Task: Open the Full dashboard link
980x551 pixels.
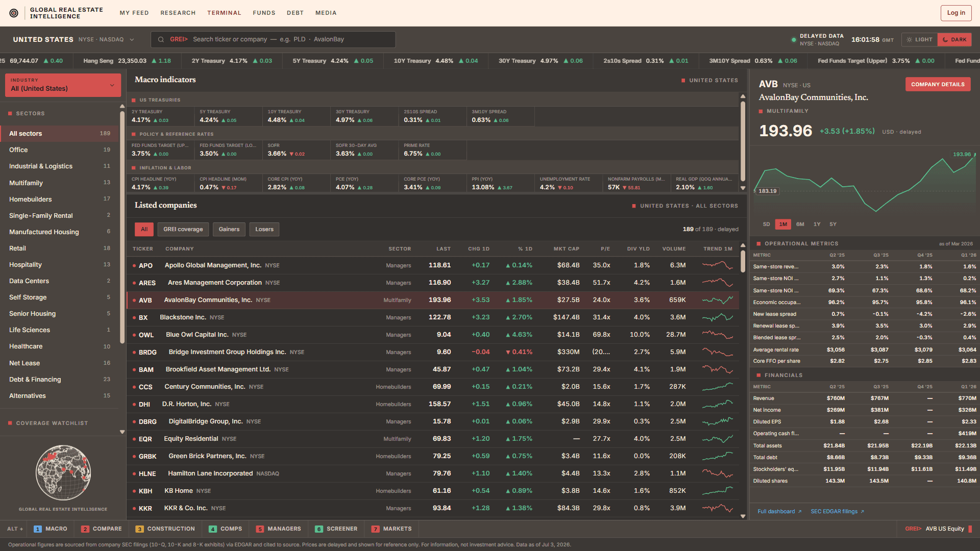Action: pos(779,512)
